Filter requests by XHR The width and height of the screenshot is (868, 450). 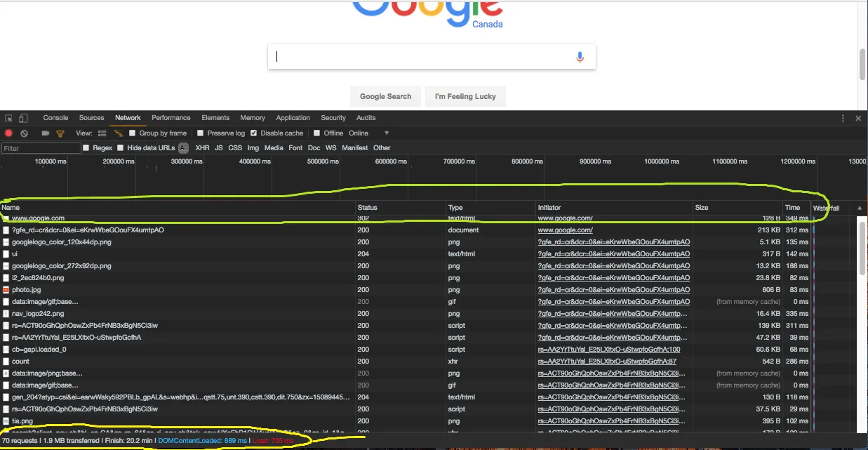pos(202,148)
